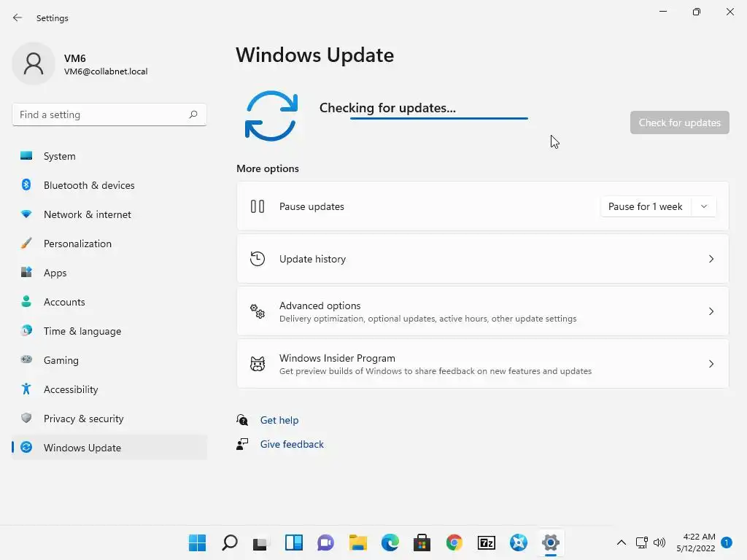
Task: Click the checking for updates progress bar
Action: pyautogui.click(x=438, y=118)
